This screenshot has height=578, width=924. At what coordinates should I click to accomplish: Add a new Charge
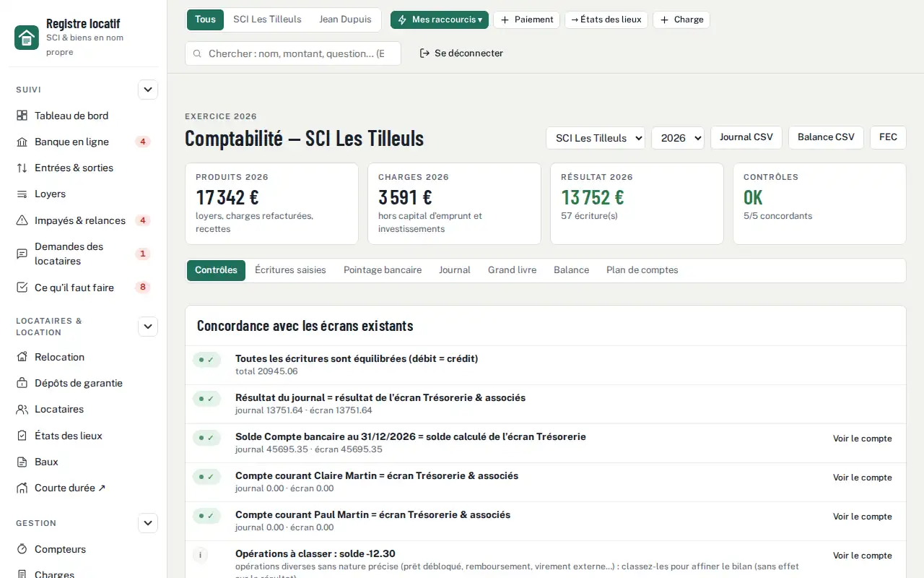[x=681, y=20]
